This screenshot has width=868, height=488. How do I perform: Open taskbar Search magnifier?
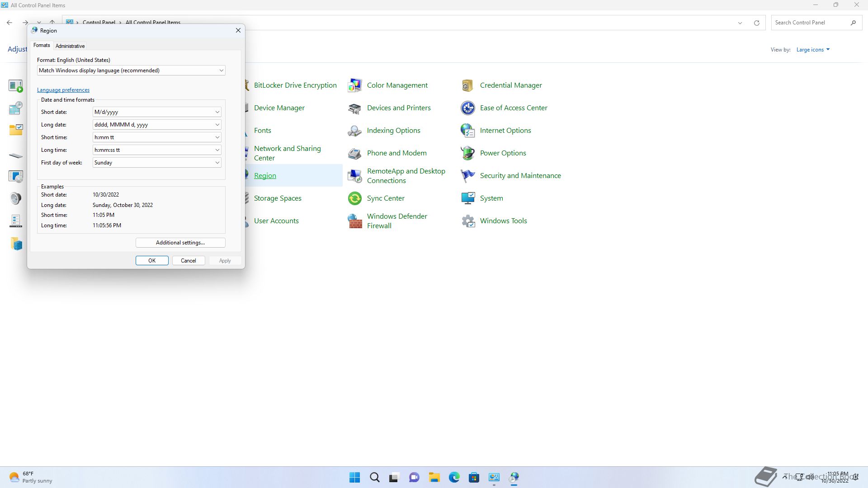tap(375, 477)
